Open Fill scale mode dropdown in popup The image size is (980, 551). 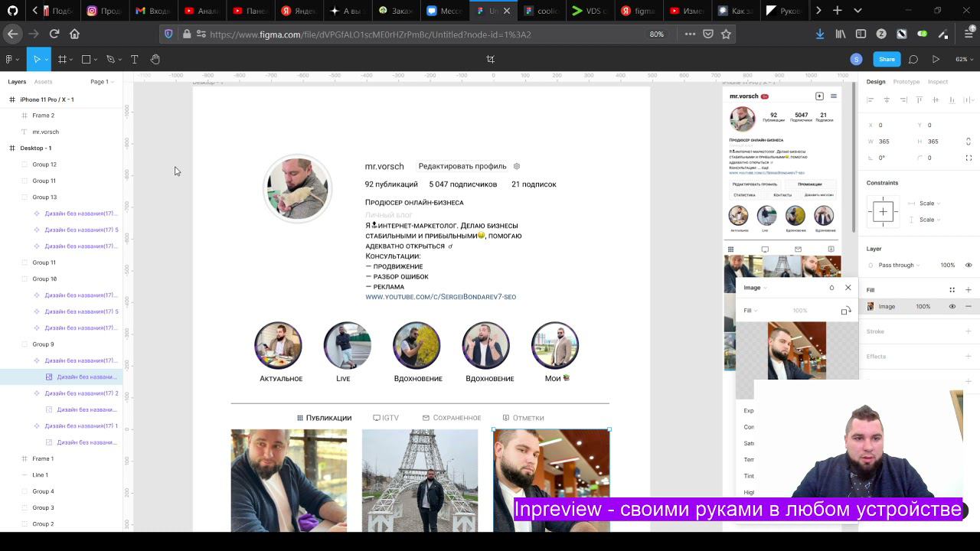[750, 311]
